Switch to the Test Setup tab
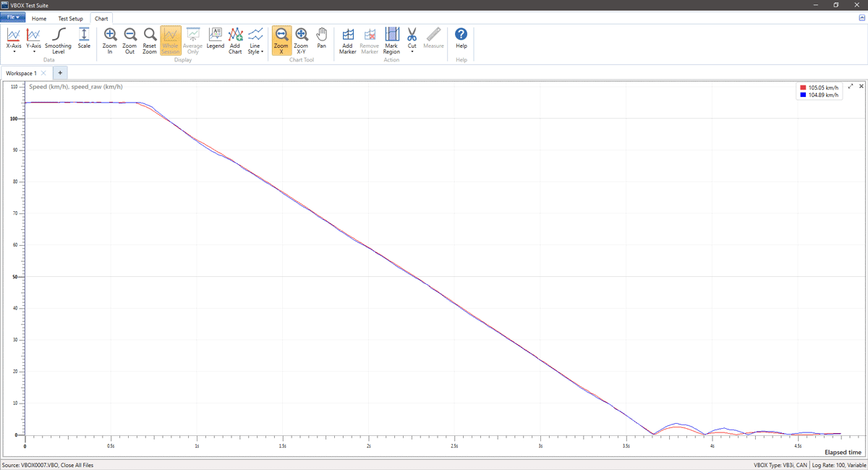868x470 pixels. [70, 18]
